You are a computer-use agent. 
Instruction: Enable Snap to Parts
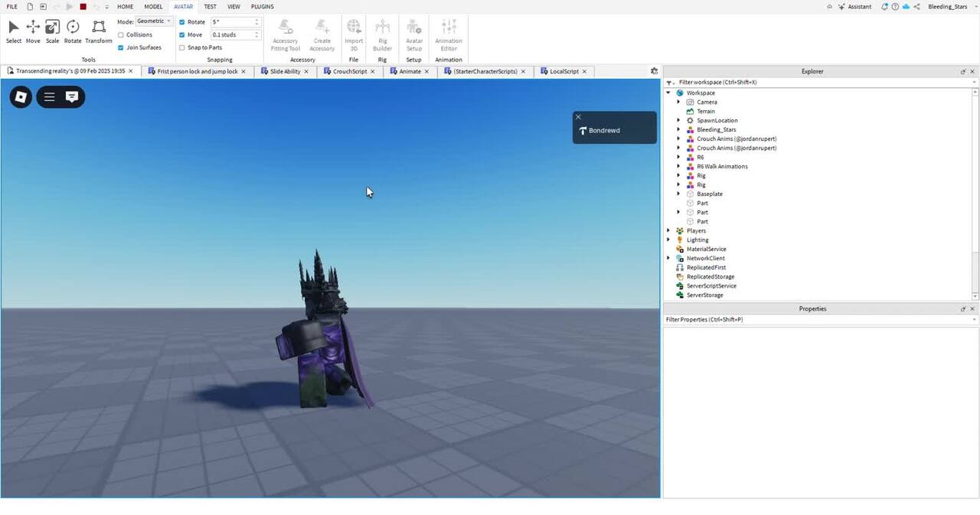point(182,47)
